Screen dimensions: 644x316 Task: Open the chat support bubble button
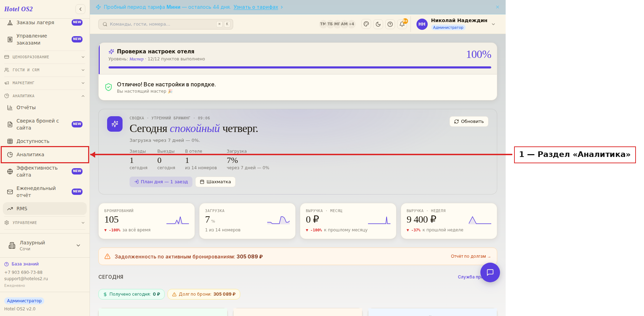[x=490, y=272]
